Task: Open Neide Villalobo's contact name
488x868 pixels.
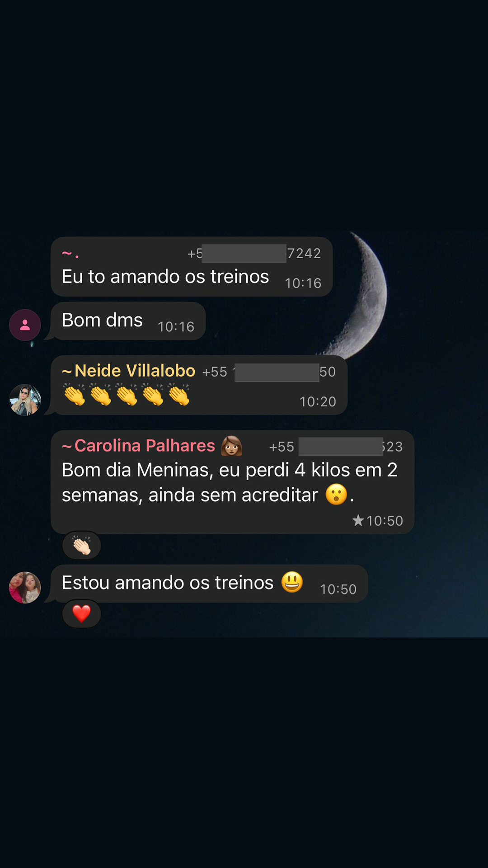Action: point(135,371)
